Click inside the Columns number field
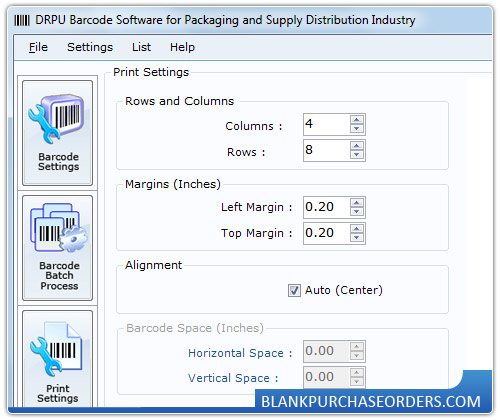The image size is (500, 420). click(x=327, y=124)
